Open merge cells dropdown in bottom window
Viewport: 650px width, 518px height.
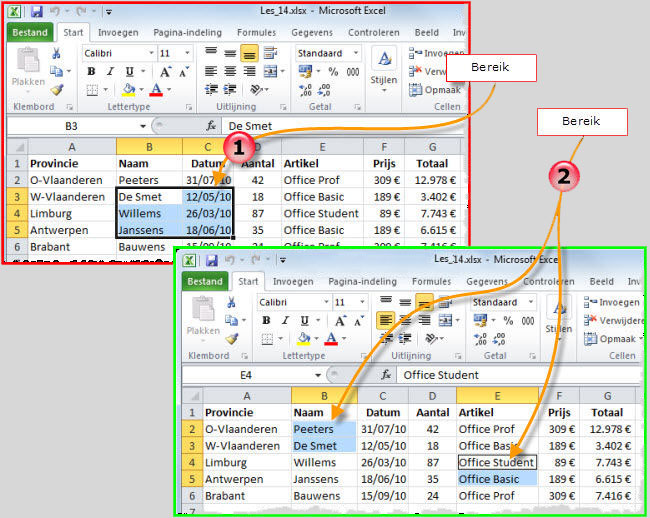[x=458, y=320]
